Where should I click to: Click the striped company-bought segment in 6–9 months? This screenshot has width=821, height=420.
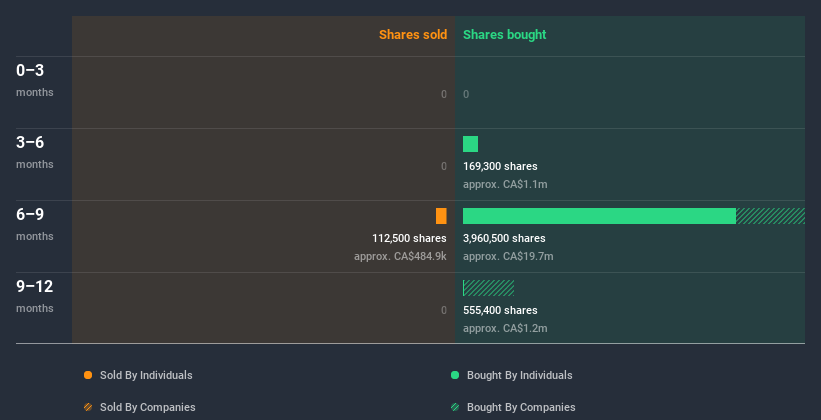770,216
